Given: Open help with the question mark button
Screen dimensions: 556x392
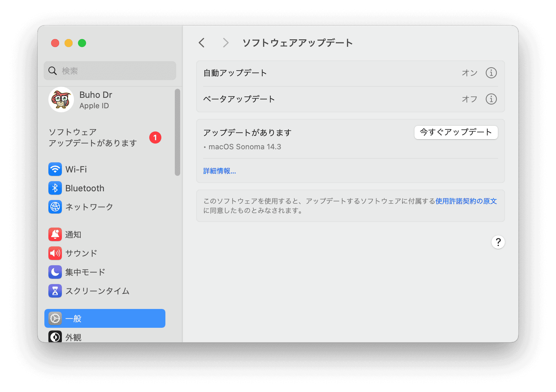Looking at the screenshot, I should (x=498, y=242).
